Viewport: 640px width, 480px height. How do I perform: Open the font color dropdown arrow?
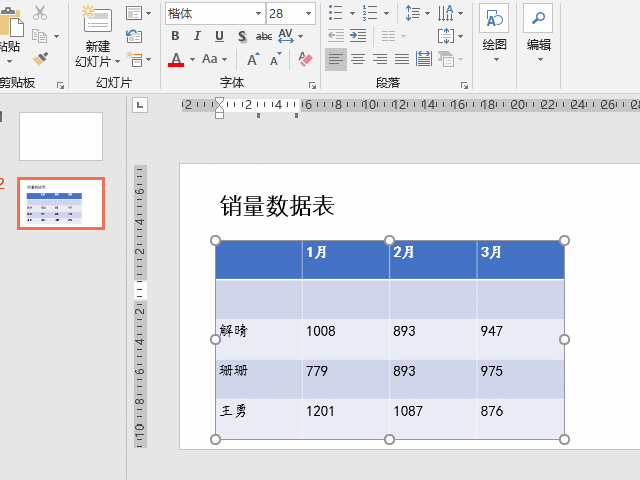192,60
